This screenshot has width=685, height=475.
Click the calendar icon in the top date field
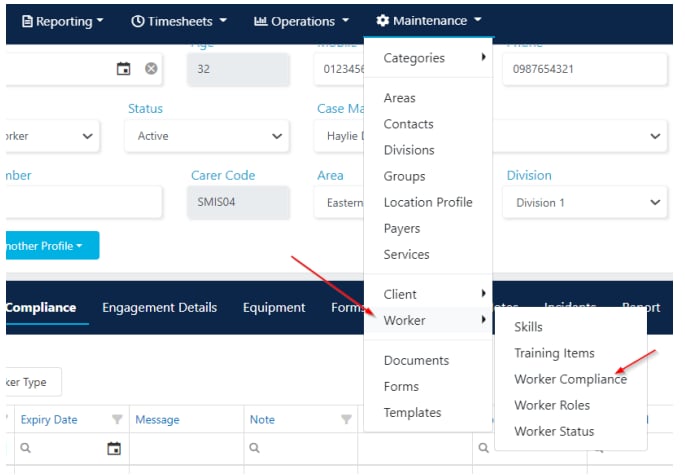[x=124, y=69]
